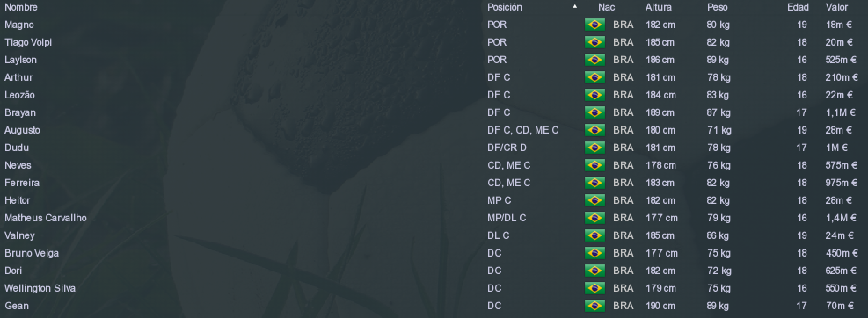The height and width of the screenshot is (318, 868).
Task: Click the flag icon in Dudu's row
Action: point(594,148)
